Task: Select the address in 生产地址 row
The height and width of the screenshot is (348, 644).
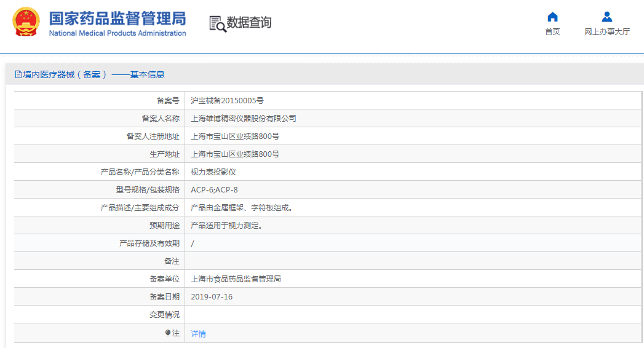Action: 235,154
